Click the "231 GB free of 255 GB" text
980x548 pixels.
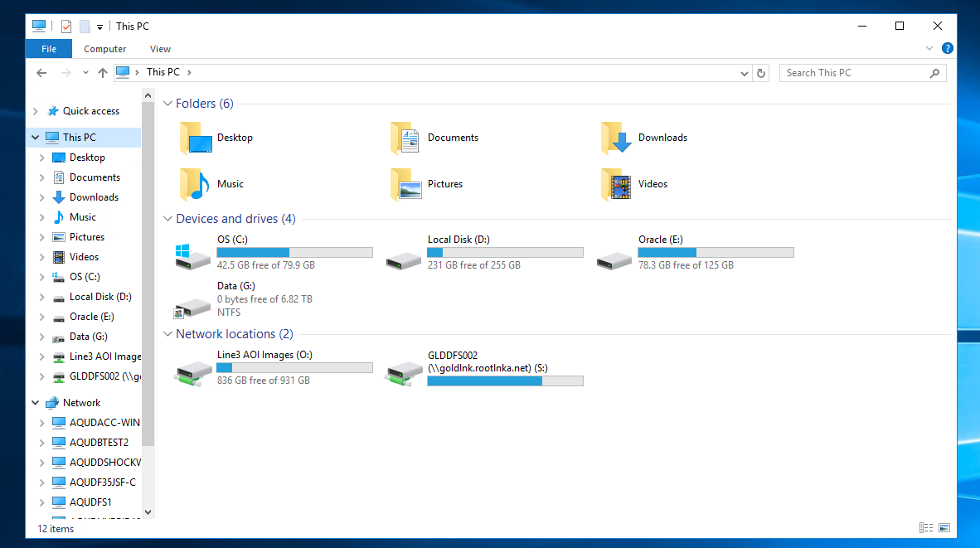coord(473,265)
